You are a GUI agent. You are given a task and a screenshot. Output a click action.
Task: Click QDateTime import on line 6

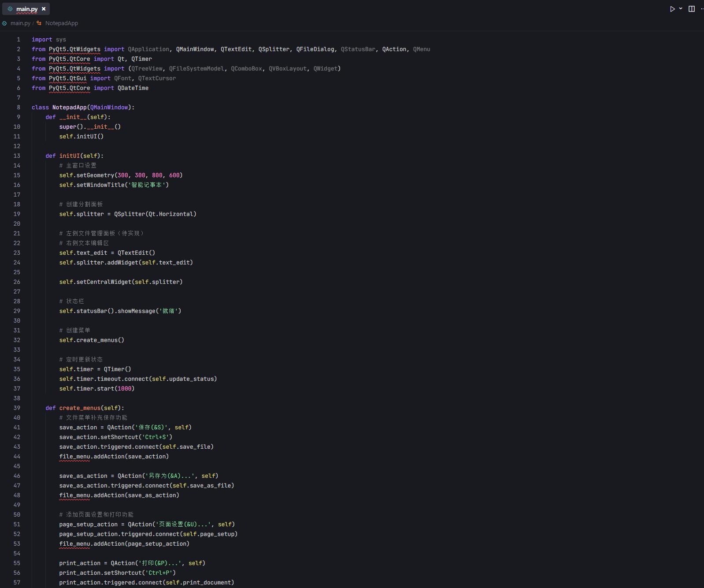133,88
